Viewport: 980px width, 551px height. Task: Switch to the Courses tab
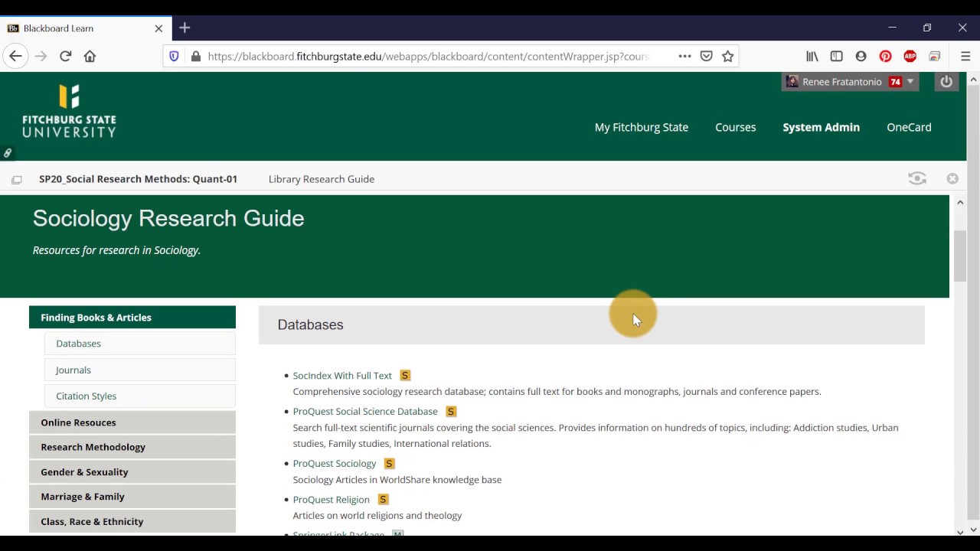736,127
